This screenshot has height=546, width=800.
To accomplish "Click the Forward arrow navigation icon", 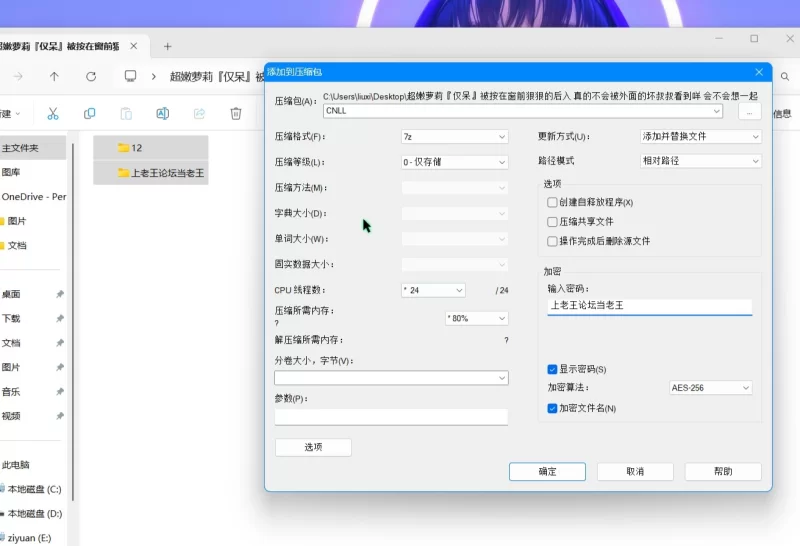I will tap(18, 77).
